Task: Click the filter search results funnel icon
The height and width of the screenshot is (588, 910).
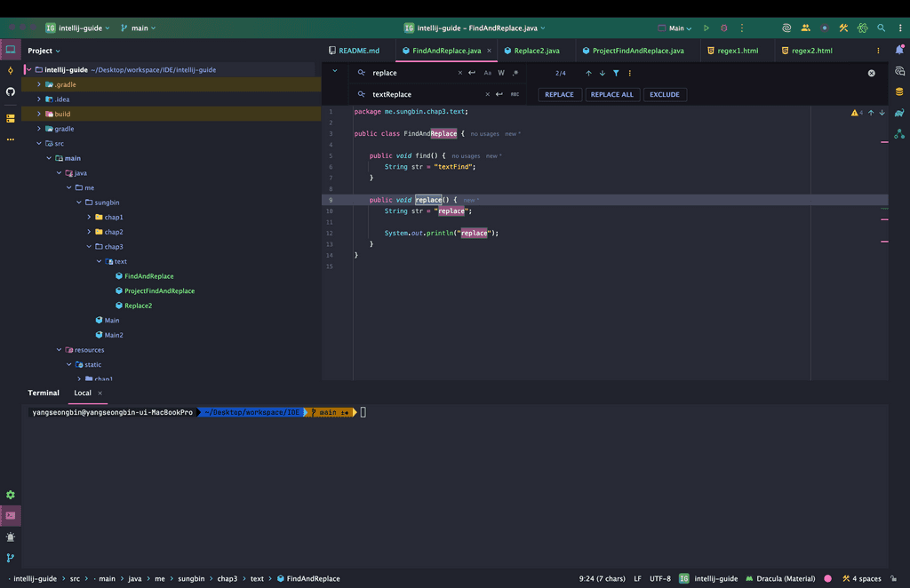Action: (x=616, y=73)
